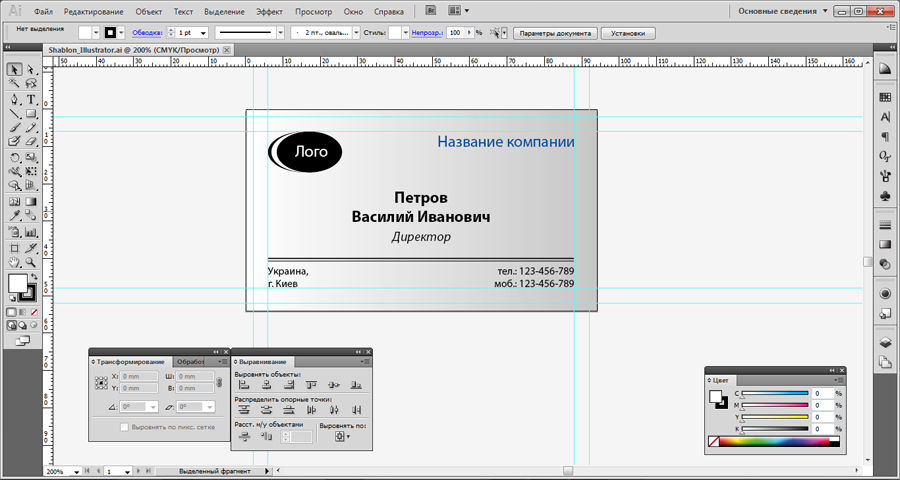
Task: Select the Lasso tool
Action: 31,84
